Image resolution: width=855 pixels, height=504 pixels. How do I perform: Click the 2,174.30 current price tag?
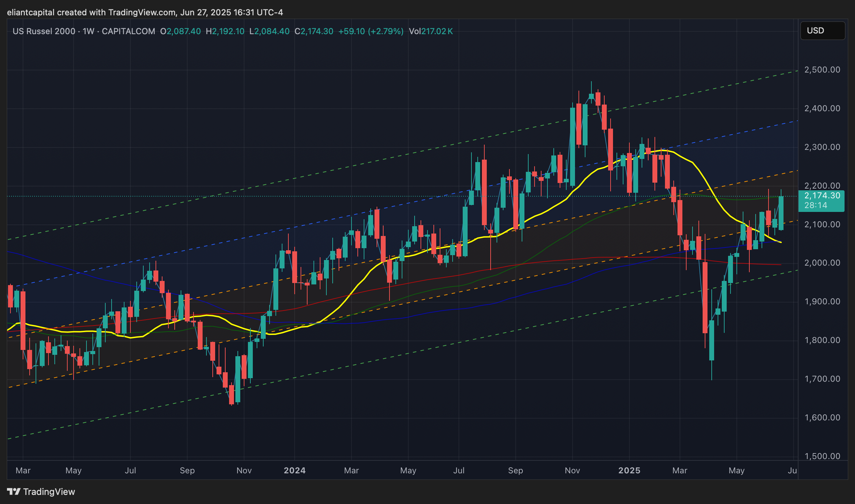[x=822, y=196]
